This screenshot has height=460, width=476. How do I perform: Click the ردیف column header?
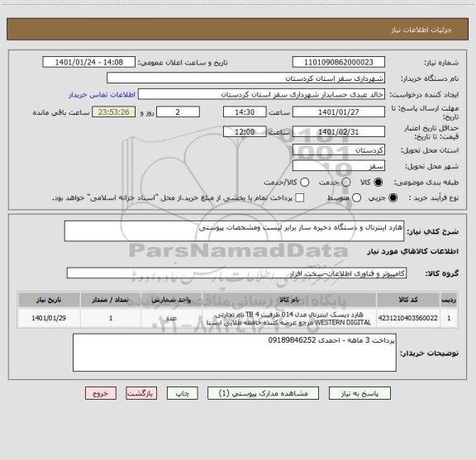pyautogui.click(x=449, y=300)
